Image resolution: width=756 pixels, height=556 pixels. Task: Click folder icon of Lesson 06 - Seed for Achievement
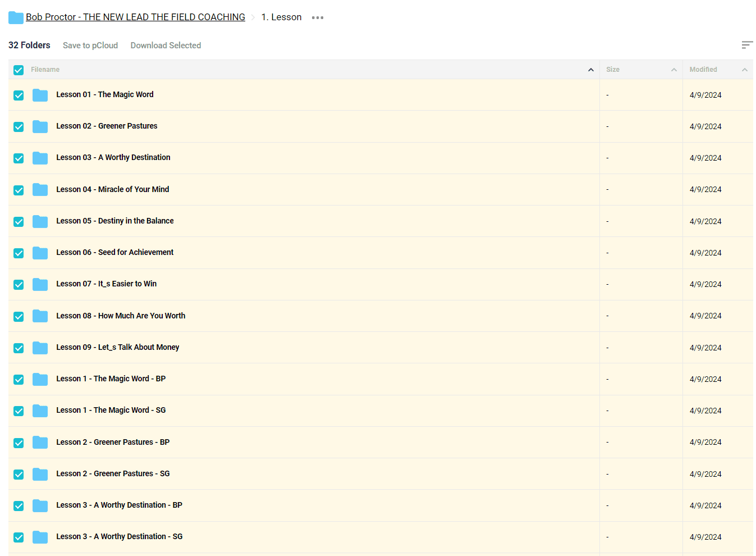click(x=40, y=253)
